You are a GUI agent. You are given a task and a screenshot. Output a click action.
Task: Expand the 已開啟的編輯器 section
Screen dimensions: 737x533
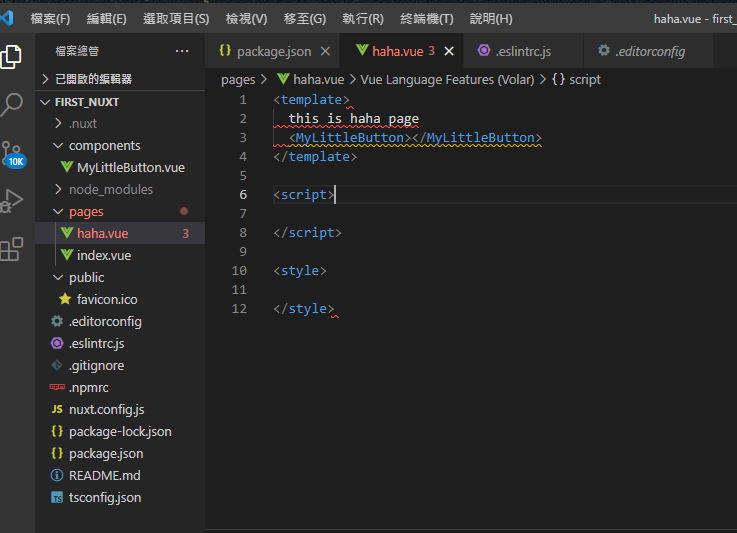(x=93, y=79)
